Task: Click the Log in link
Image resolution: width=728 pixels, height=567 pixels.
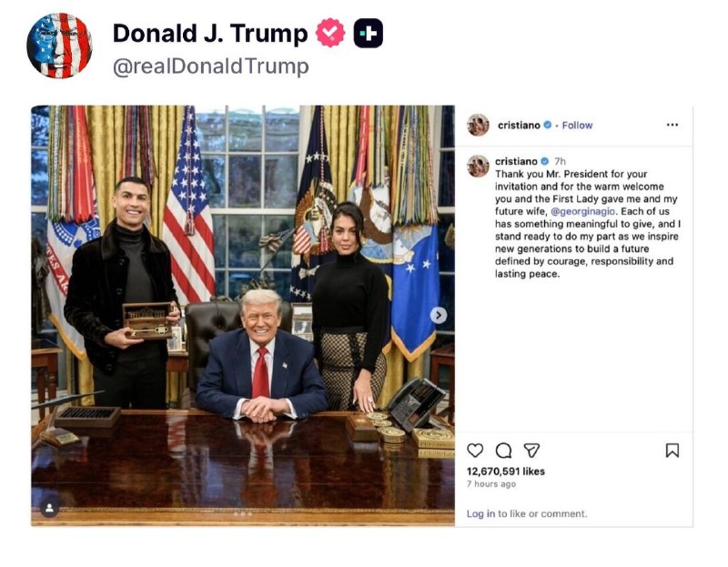Action: click(x=480, y=513)
